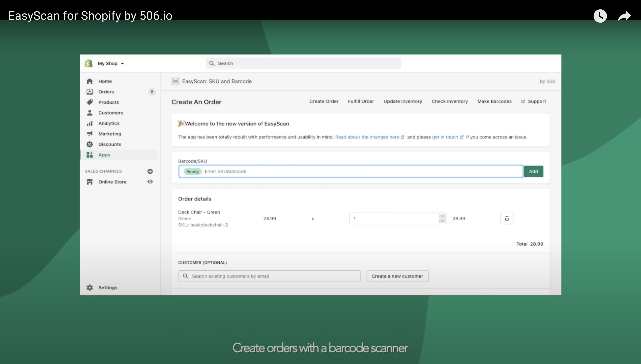Add a sales channel with the plus icon
The image size is (641, 364).
[x=150, y=171]
